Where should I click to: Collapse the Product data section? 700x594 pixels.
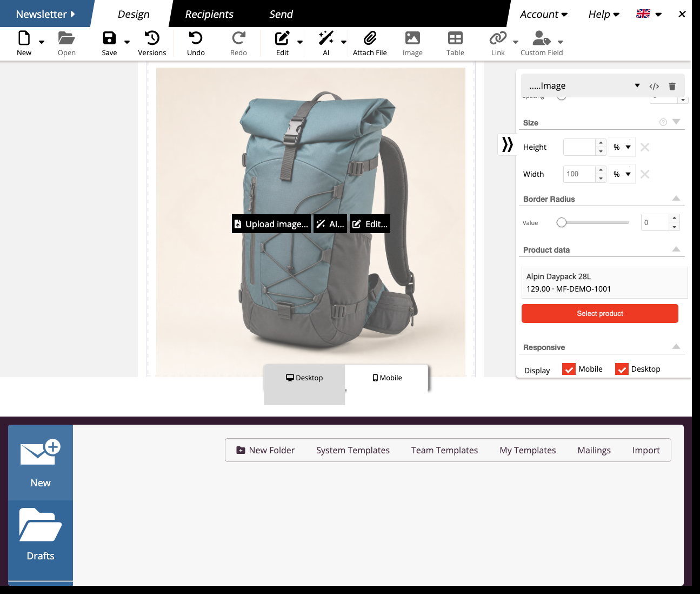676,249
